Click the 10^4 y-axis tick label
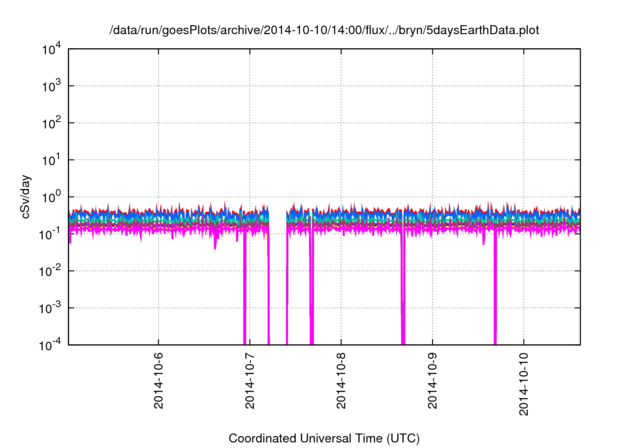This screenshot has height=448, width=640. coord(51,49)
